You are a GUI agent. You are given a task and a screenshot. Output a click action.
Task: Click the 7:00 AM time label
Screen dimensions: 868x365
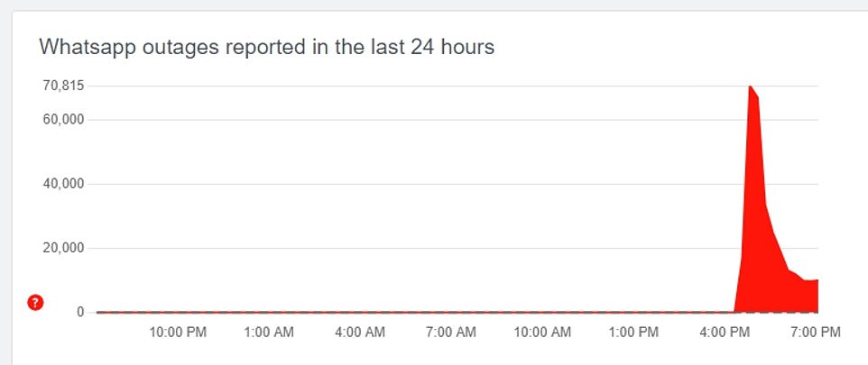451,333
